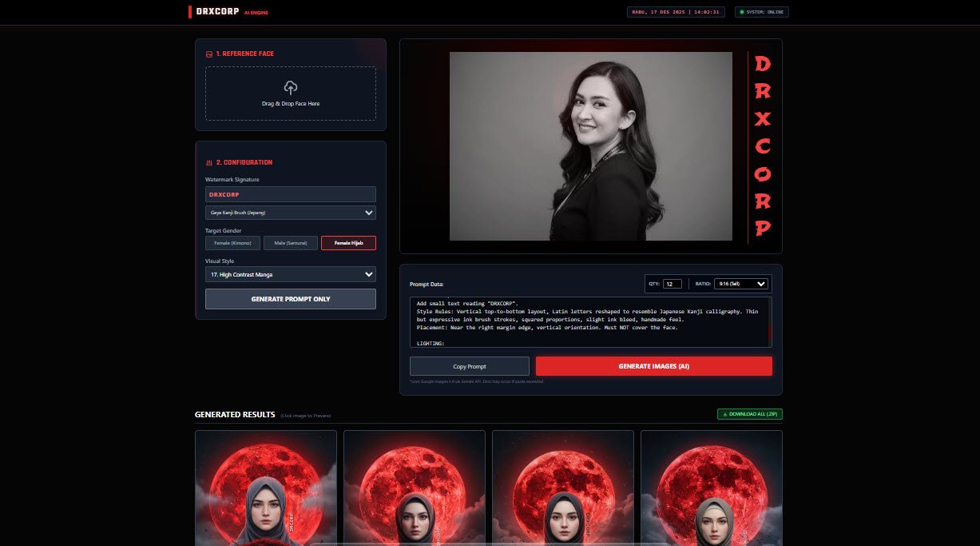Click the Reference Face section icon

(x=209, y=54)
